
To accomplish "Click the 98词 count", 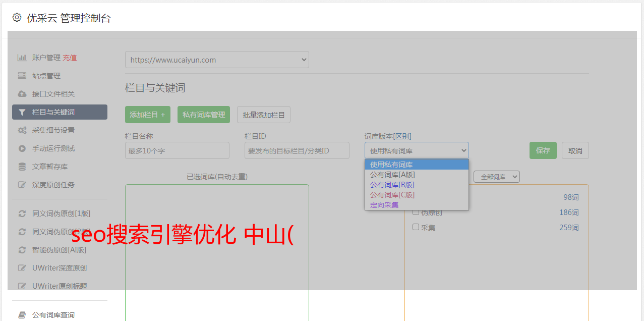I will [571, 197].
